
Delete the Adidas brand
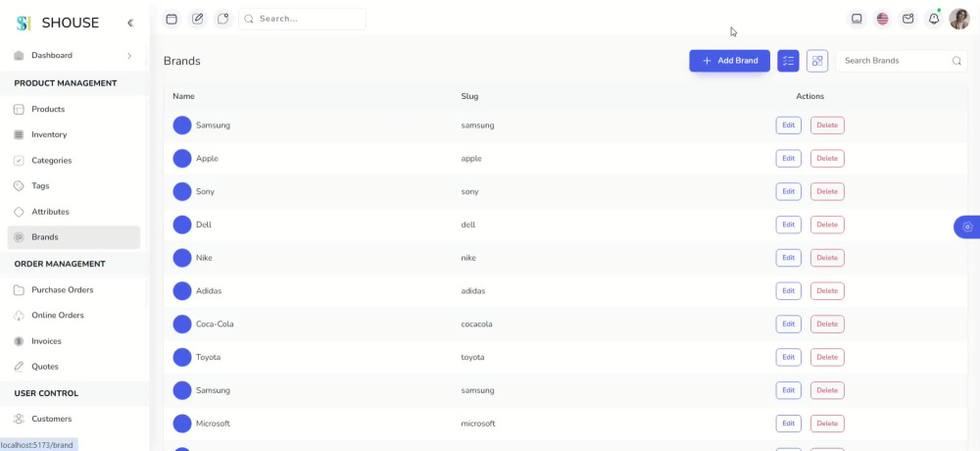(x=827, y=291)
